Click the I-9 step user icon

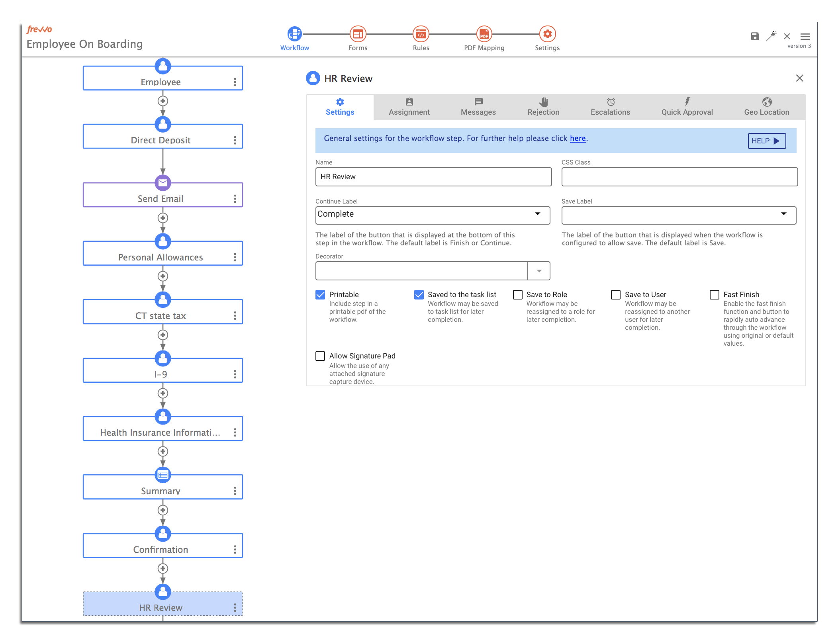tap(163, 358)
